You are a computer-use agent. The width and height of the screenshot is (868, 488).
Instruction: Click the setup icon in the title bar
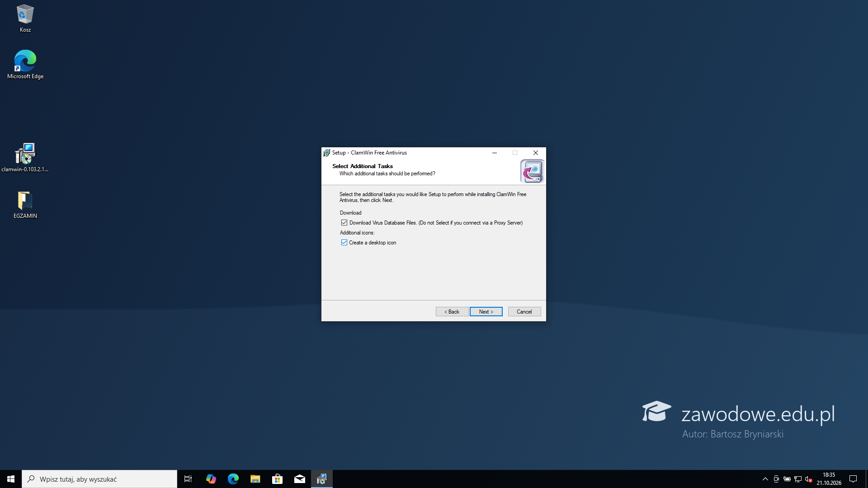(326, 153)
